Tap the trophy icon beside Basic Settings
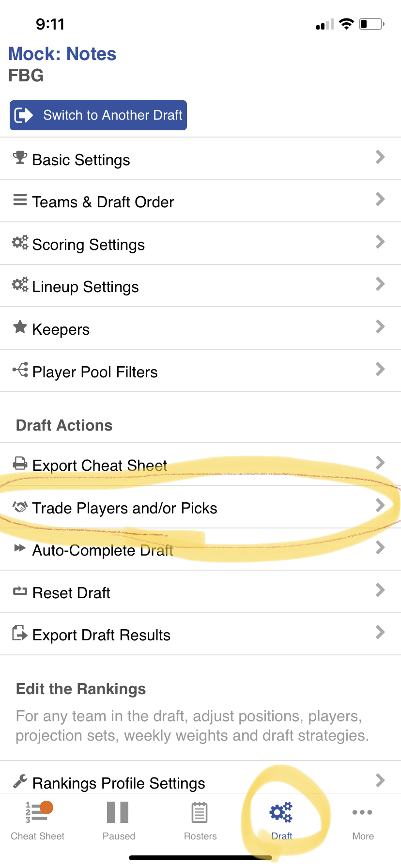401x868 pixels. [20, 157]
